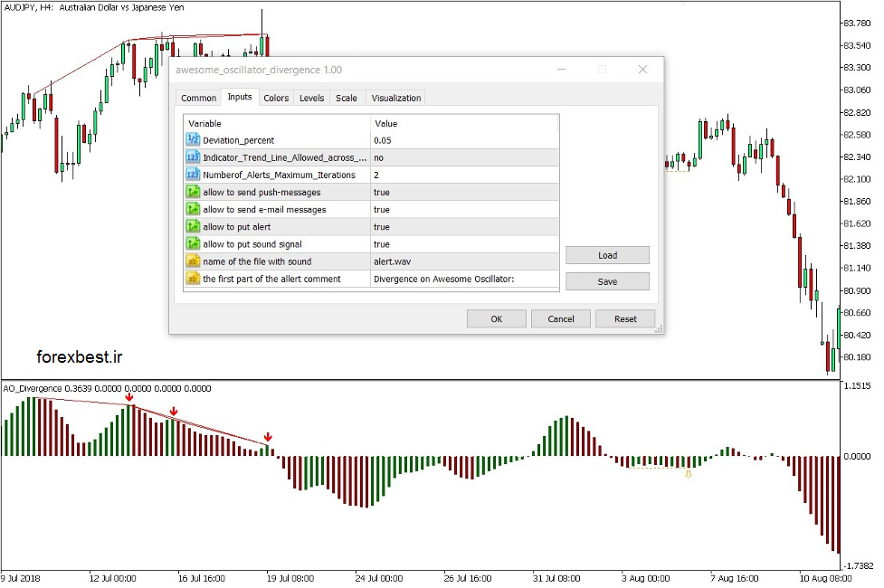The height and width of the screenshot is (588, 884).
Task: Select the boolean icon beside allow to put alert
Action: [x=192, y=226]
